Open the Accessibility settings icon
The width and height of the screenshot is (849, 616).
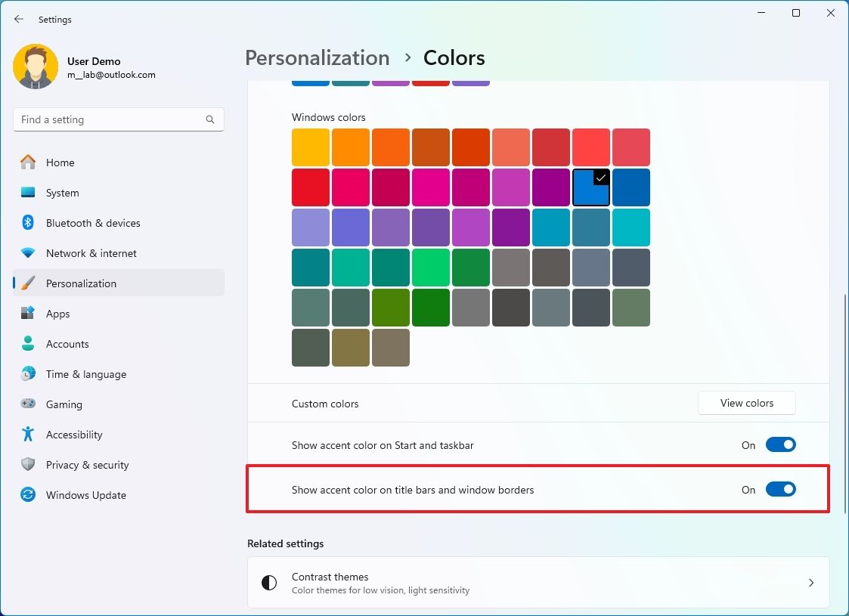(x=28, y=435)
